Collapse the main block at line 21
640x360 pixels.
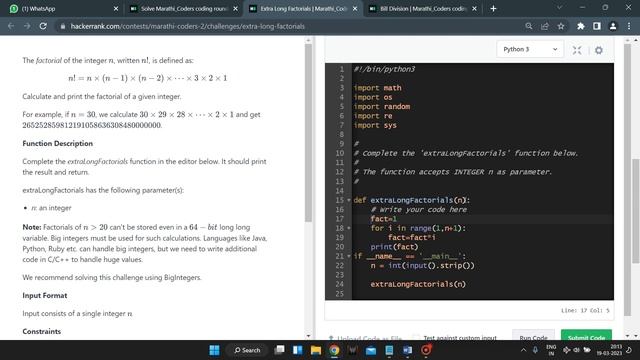pos(349,256)
